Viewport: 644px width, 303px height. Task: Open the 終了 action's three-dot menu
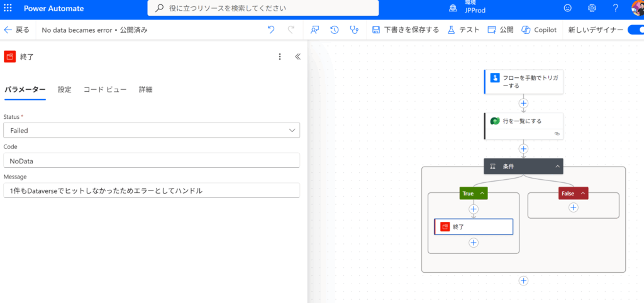(x=280, y=57)
